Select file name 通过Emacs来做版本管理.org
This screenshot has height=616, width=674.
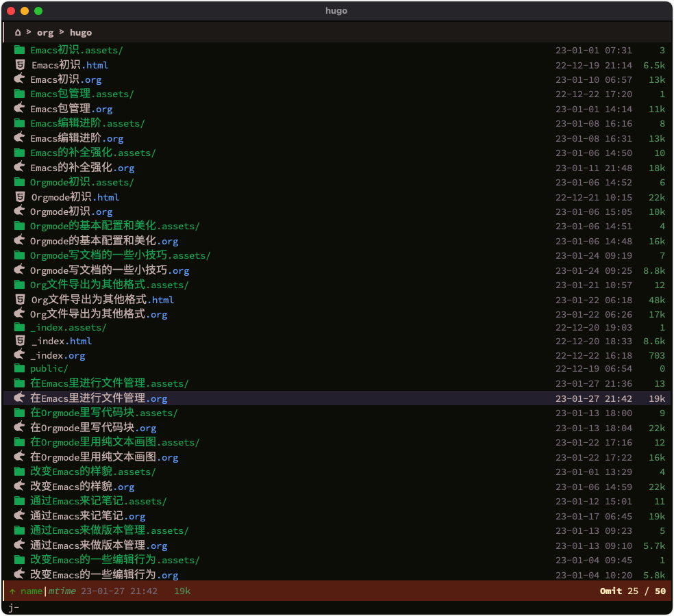[x=99, y=546]
